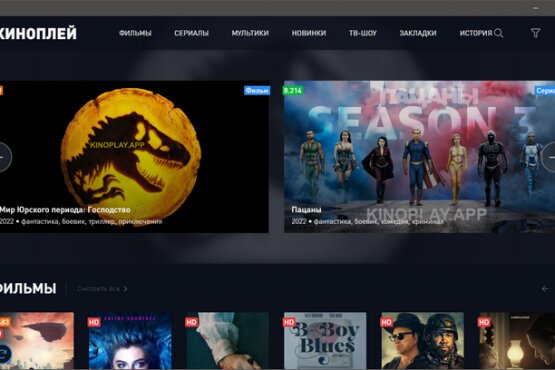
Task: Open Мир Юрского периода: Господство banner
Action: tap(134, 157)
